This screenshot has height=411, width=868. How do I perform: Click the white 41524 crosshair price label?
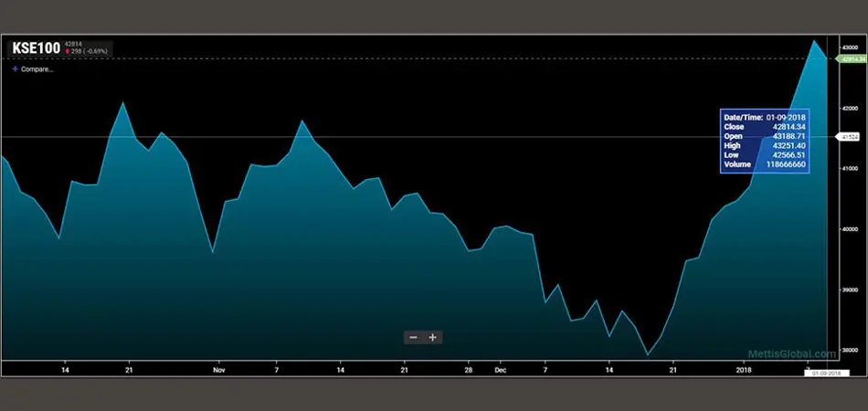pos(848,137)
